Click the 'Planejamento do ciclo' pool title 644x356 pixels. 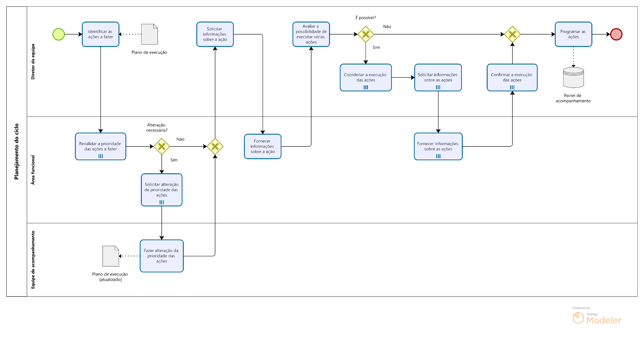click(x=16, y=151)
